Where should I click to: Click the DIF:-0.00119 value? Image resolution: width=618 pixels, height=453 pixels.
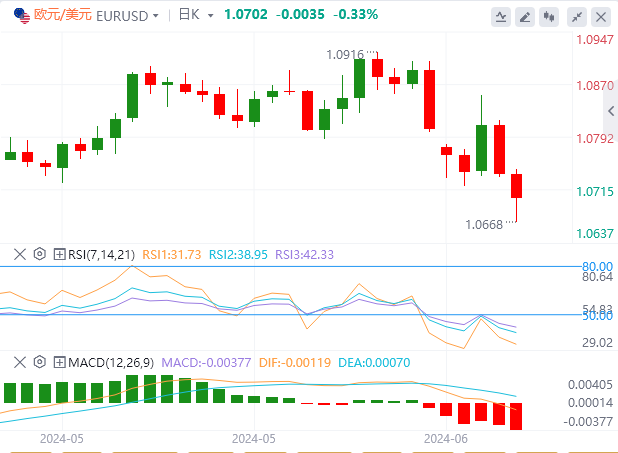(x=295, y=362)
